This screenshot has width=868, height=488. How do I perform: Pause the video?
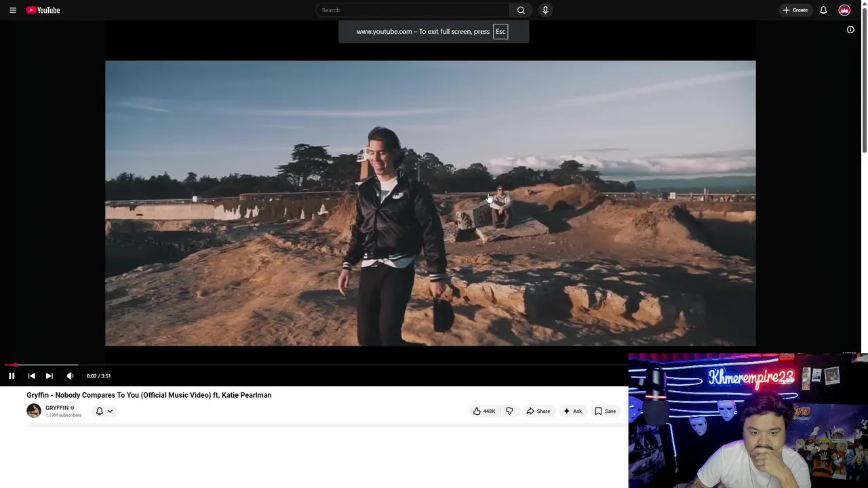12,375
